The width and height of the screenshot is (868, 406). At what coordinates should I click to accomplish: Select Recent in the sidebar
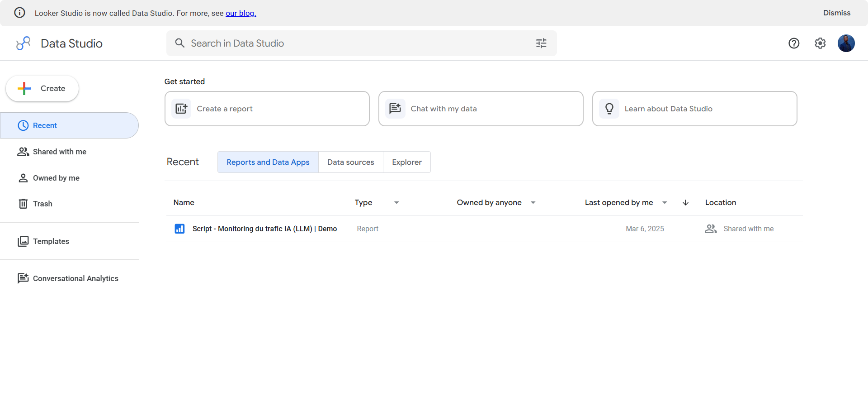[x=69, y=125]
